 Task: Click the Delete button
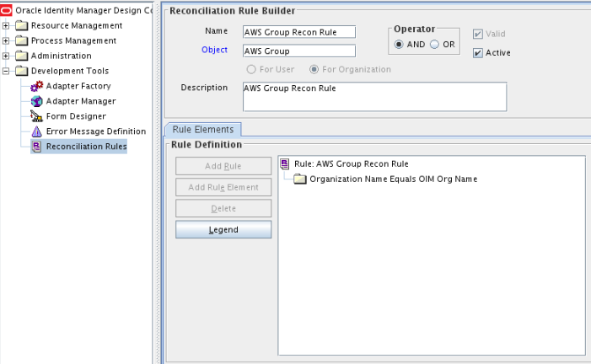(x=223, y=208)
